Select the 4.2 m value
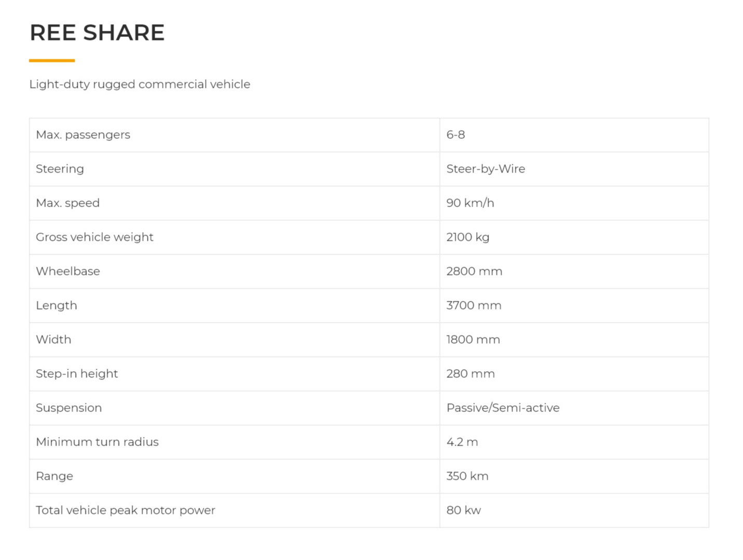This screenshot has height=560, width=743. pos(462,442)
